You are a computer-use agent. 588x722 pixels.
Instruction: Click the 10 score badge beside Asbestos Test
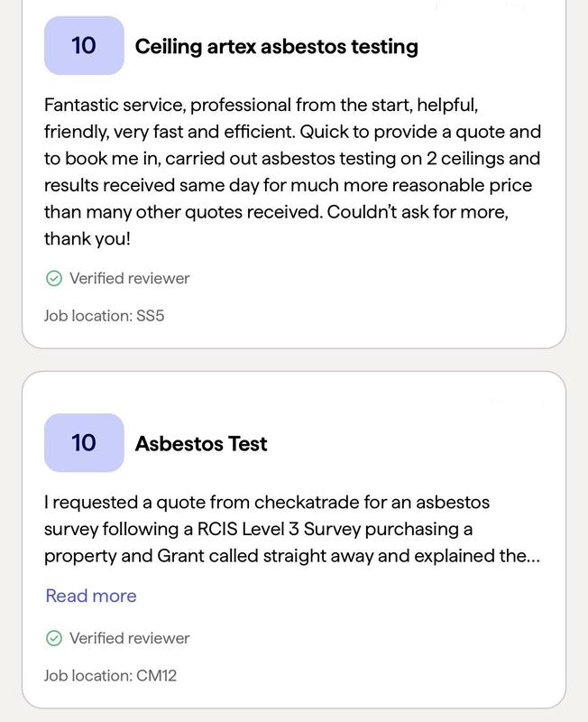(84, 443)
